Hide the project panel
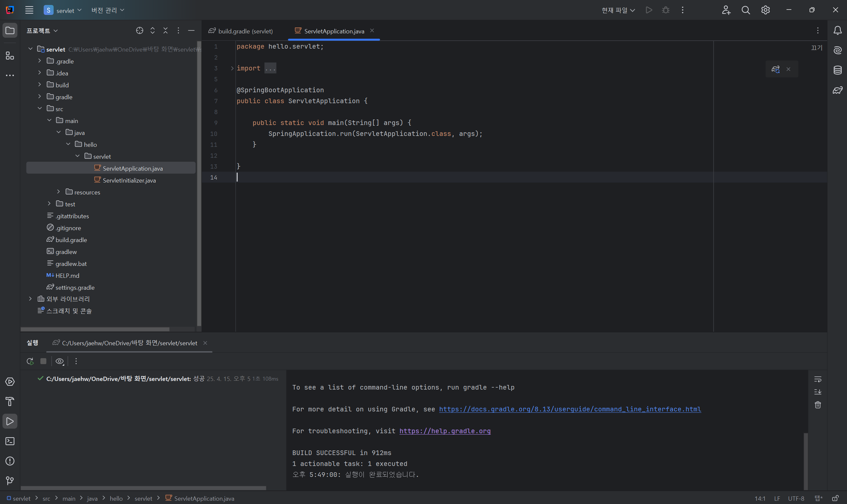847x504 pixels. 191,30
